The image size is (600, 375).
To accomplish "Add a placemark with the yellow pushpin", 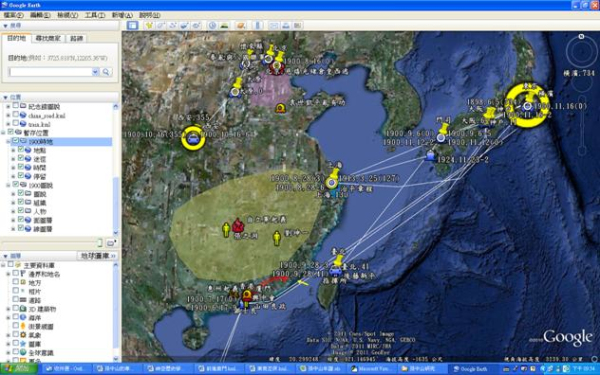I will point(149,25).
